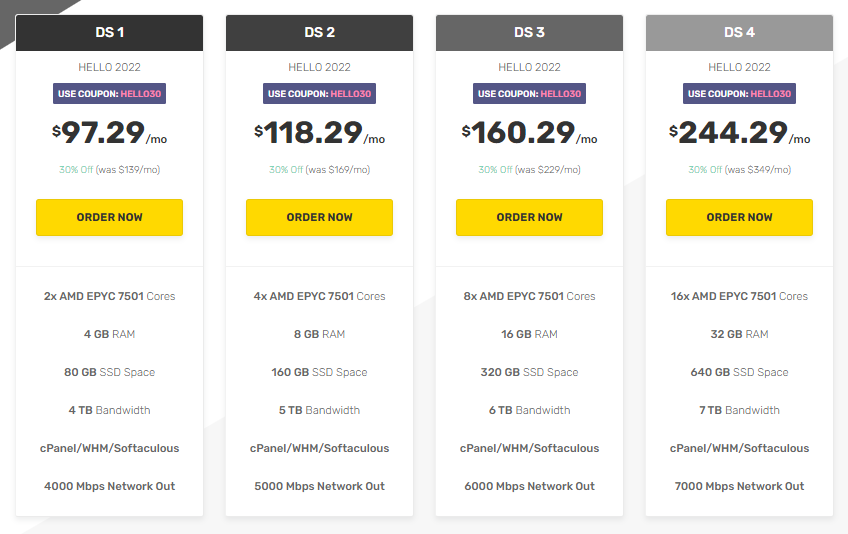
Task: Order the DS 4 server plan
Action: coord(739,217)
